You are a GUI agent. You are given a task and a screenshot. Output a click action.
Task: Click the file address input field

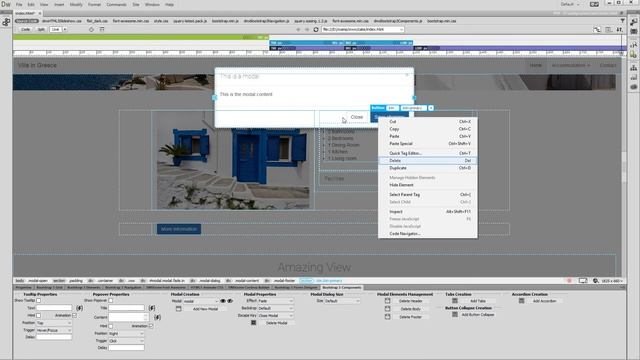pyautogui.click(x=362, y=29)
